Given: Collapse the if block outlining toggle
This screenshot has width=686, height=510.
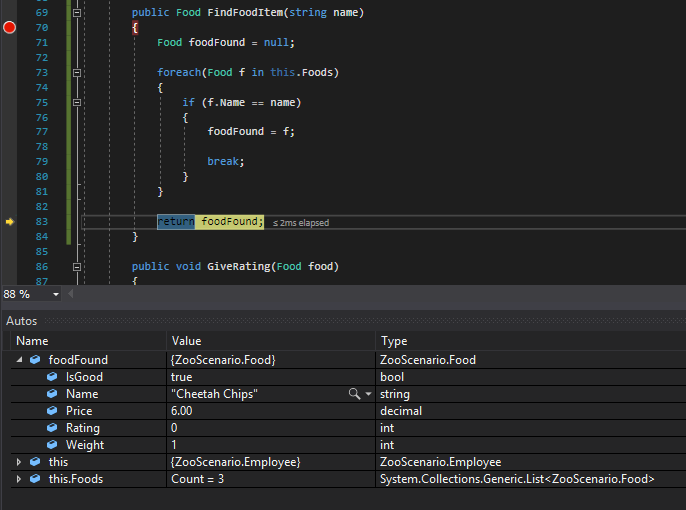Looking at the screenshot, I should click(76, 102).
